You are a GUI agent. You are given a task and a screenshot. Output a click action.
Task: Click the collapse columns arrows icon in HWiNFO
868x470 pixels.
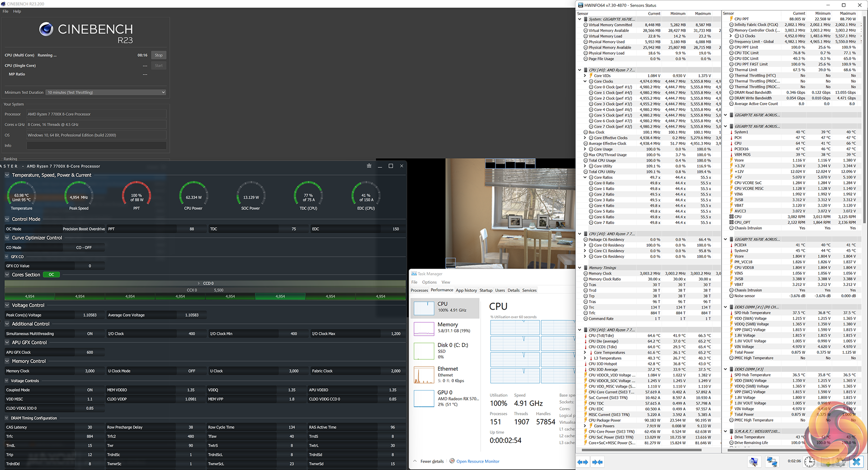pos(597,462)
